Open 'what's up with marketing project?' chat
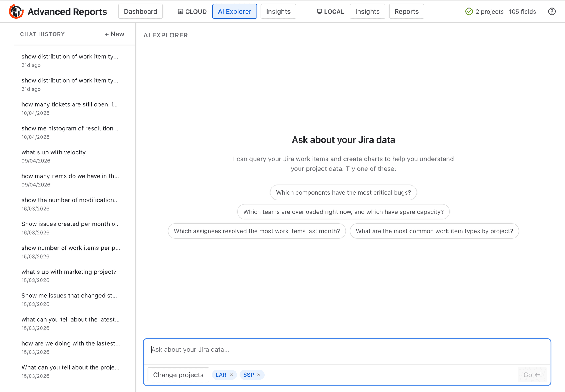565x392 pixels. coord(71,276)
